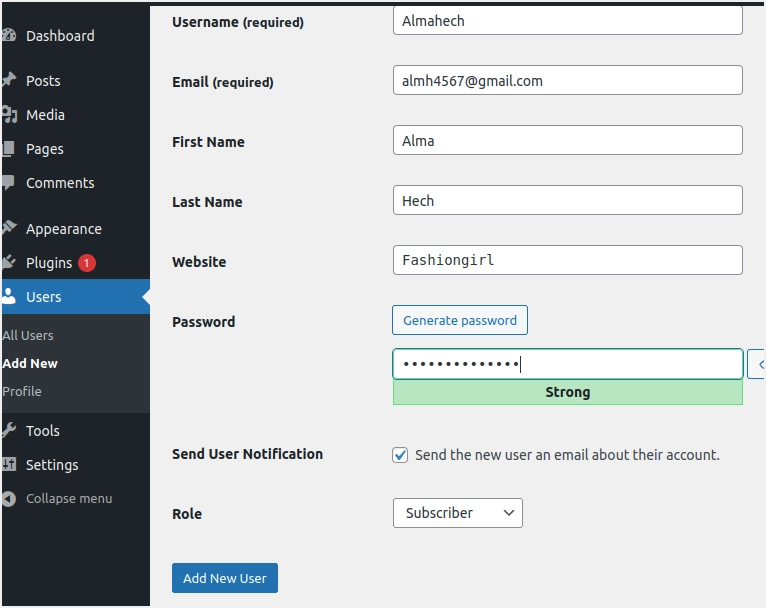Open the Role dropdown showing Subscriber
Image resolution: width=766 pixels, height=608 pixels.
coord(457,513)
